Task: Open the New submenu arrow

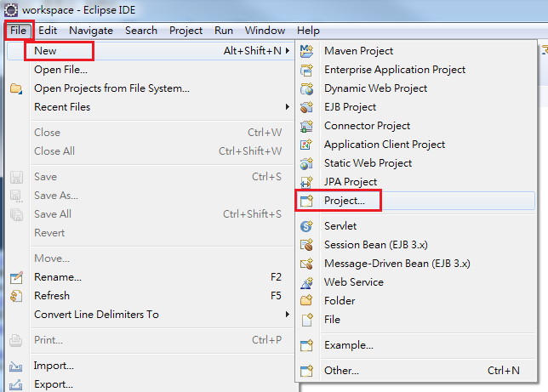Action: point(288,51)
